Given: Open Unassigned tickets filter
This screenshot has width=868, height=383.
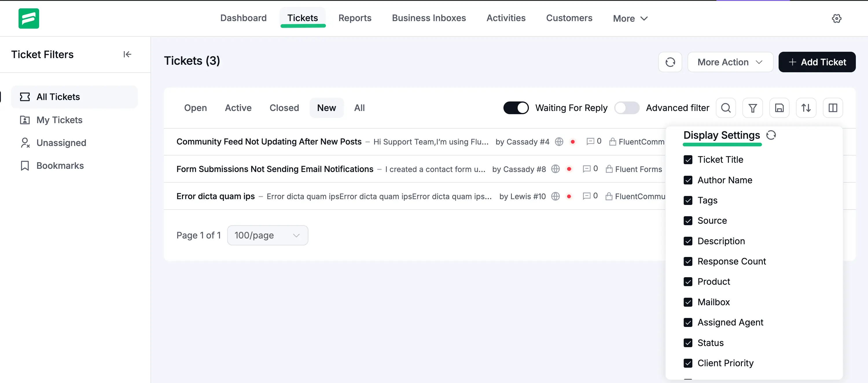Looking at the screenshot, I should [61, 143].
